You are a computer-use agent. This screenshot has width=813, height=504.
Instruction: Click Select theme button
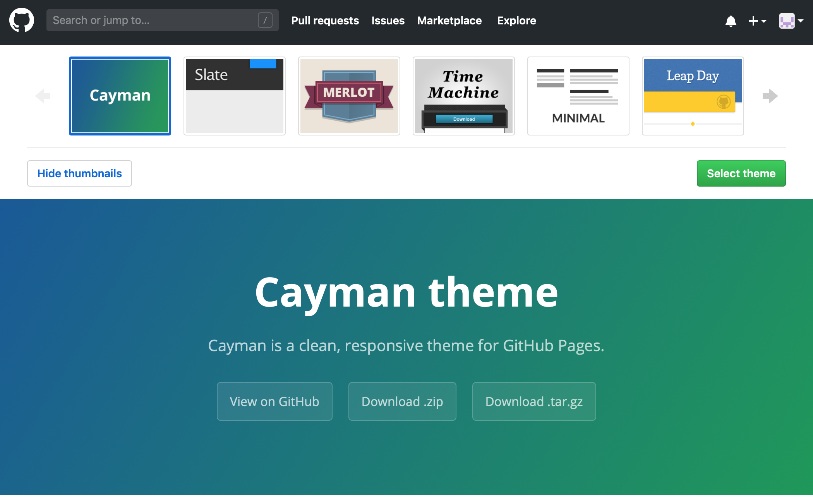741,173
